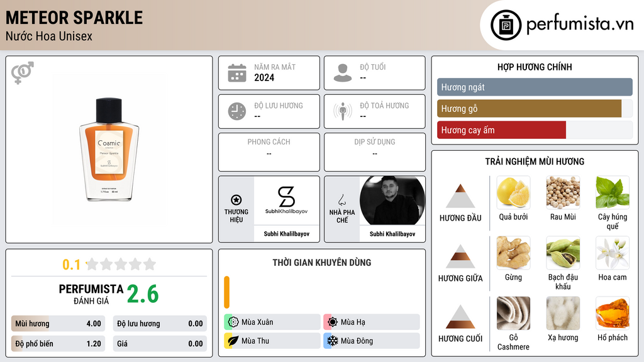The image size is (644, 362).
Task: Click the person silhouette icon for Độ tuổi
Action: click(x=343, y=73)
